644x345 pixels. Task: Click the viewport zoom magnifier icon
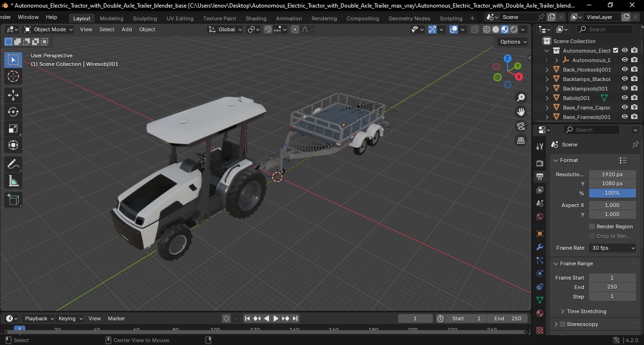[x=521, y=98]
